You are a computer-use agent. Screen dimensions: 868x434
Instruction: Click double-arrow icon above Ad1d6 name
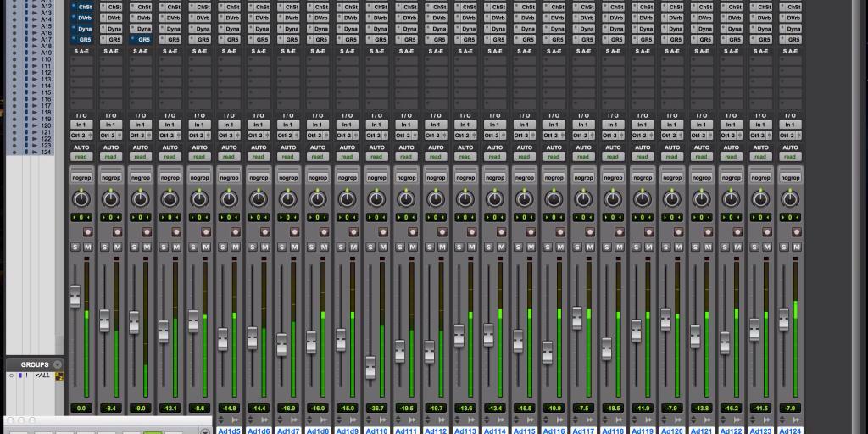pos(264,420)
